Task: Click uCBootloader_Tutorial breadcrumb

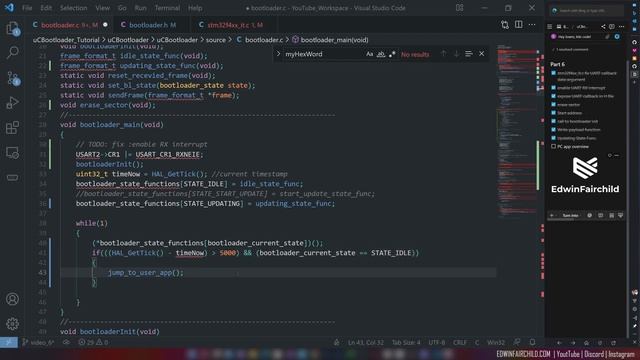Action: click(x=66, y=40)
